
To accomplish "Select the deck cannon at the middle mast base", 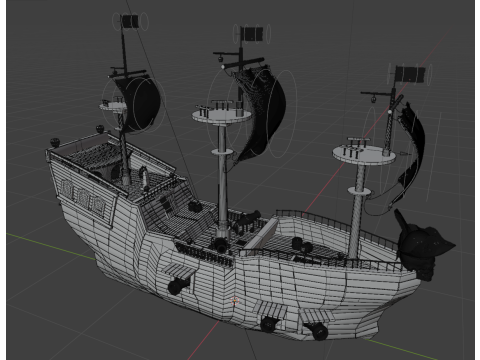I will 220,246.
